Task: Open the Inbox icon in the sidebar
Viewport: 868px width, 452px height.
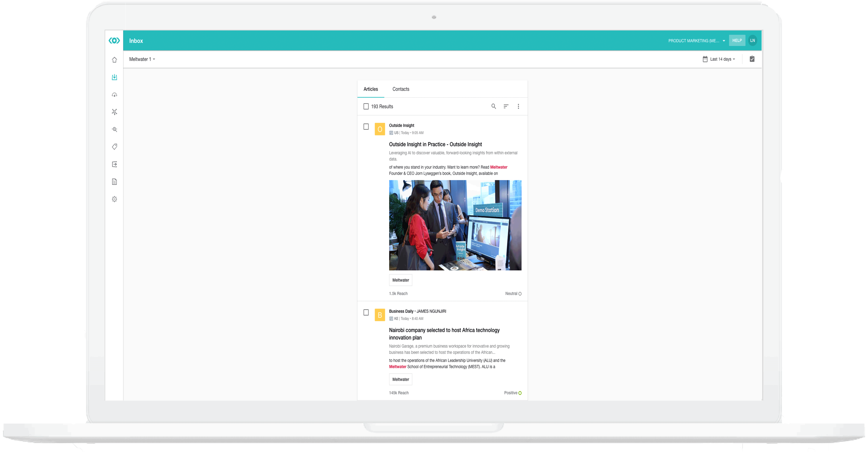Action: click(115, 77)
